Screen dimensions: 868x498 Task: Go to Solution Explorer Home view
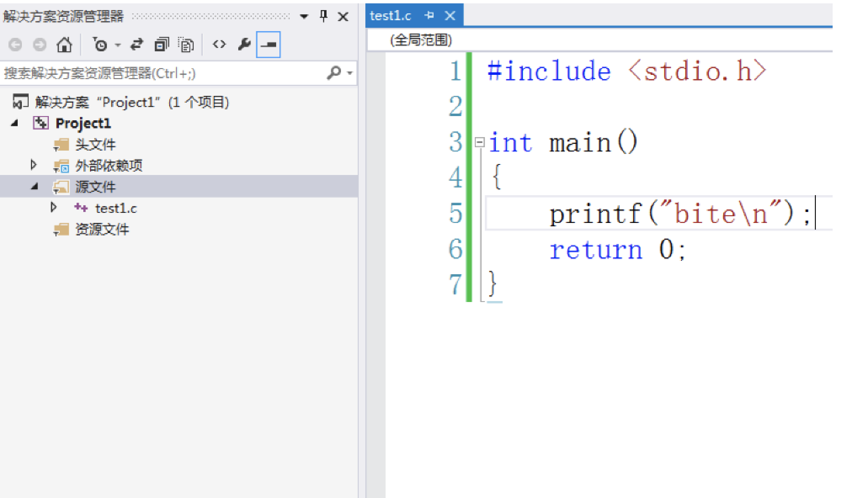64,45
